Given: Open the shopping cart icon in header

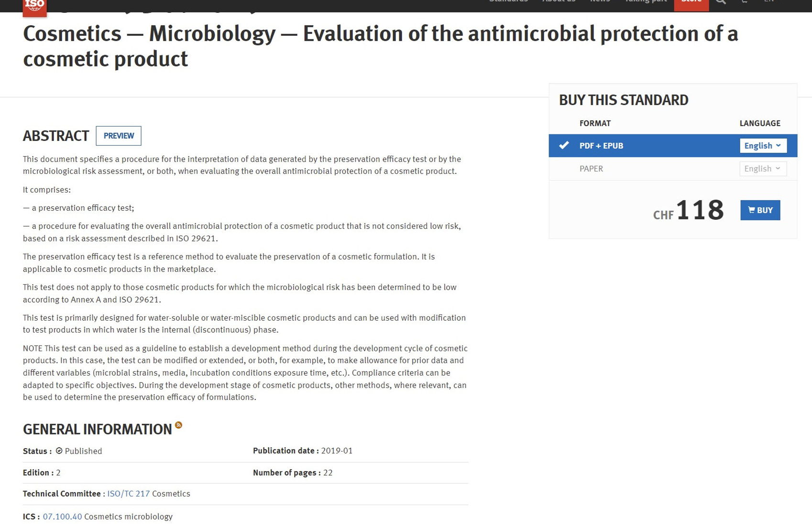Looking at the screenshot, I should pos(745,2).
